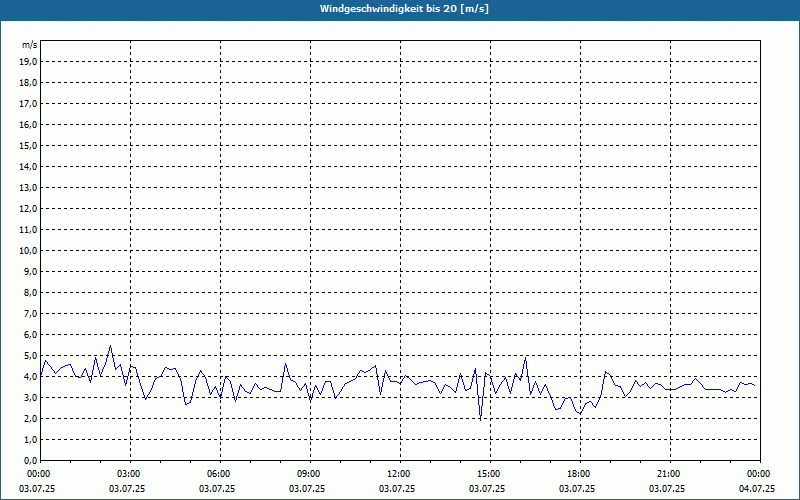Screen dimensions: 800x500
Task: Click the 09:00 time label
Action: click(307, 474)
